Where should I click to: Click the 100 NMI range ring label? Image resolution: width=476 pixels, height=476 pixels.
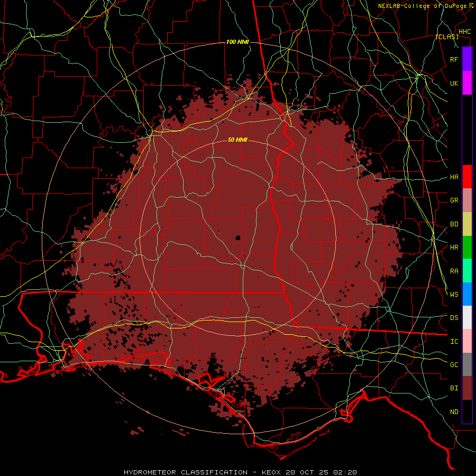[237, 42]
